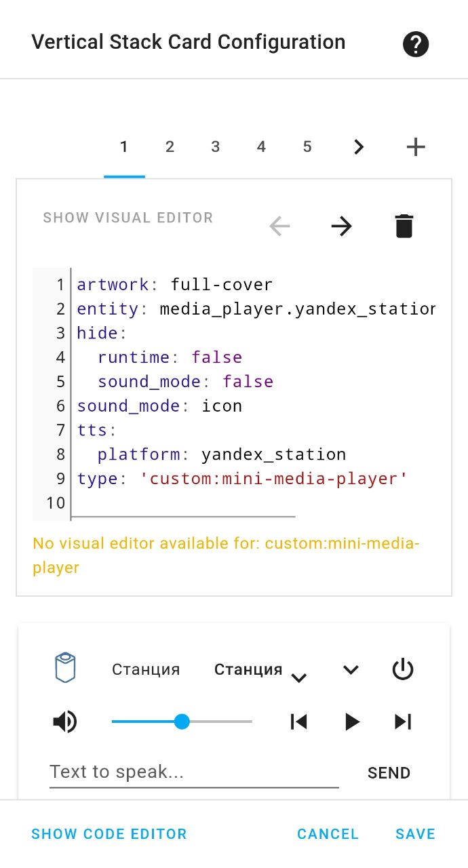Click the SEND button
Viewport: 468px width, 868px height.
pos(389,773)
